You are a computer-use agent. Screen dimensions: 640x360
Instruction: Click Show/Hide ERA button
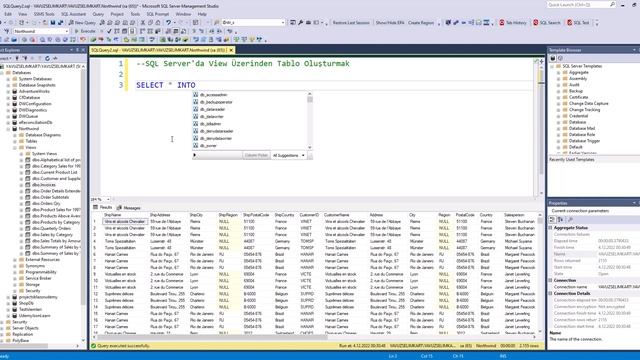pyautogui.click(x=390, y=22)
